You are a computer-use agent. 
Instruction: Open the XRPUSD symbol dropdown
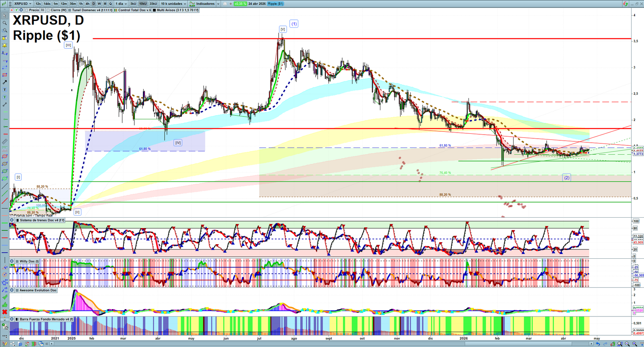click(23, 4)
